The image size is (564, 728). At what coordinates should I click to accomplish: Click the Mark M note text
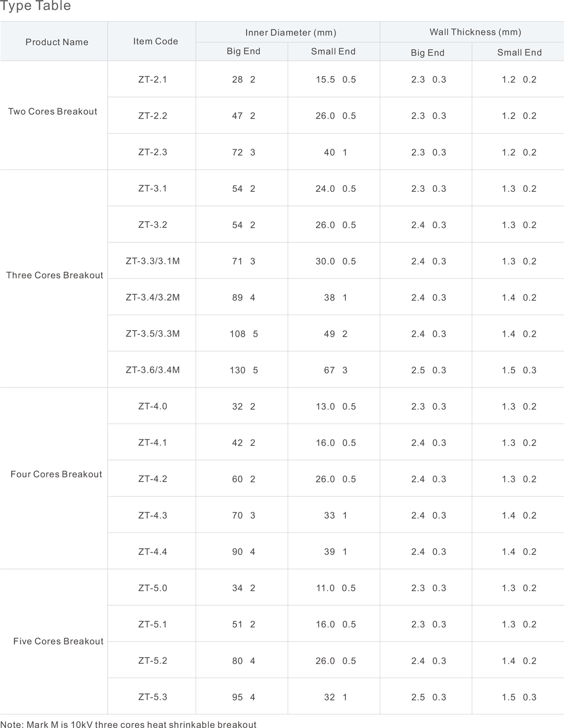pyautogui.click(x=128, y=724)
